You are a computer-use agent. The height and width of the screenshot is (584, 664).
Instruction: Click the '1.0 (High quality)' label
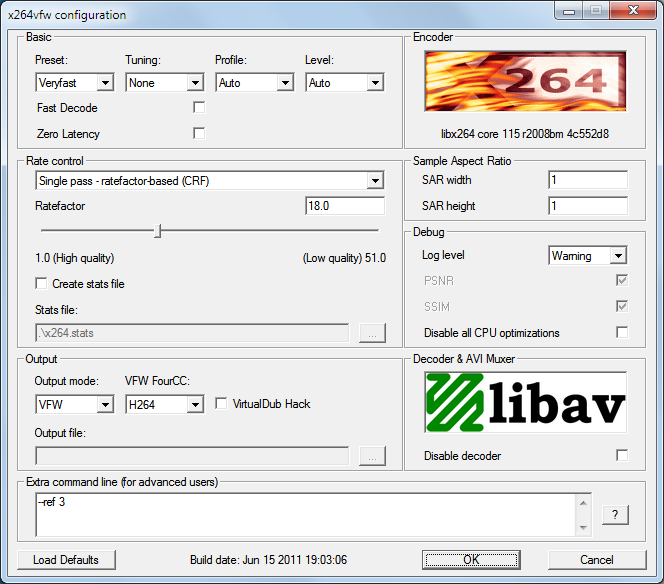point(75,258)
